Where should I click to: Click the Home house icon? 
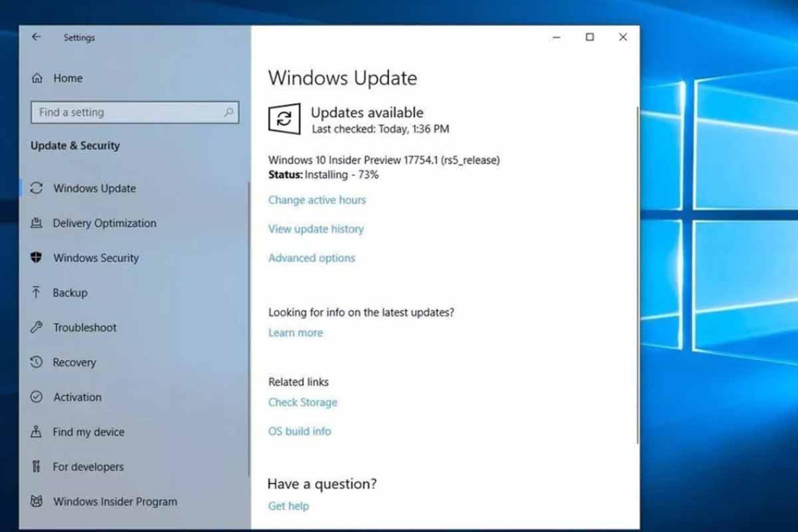tap(37, 78)
